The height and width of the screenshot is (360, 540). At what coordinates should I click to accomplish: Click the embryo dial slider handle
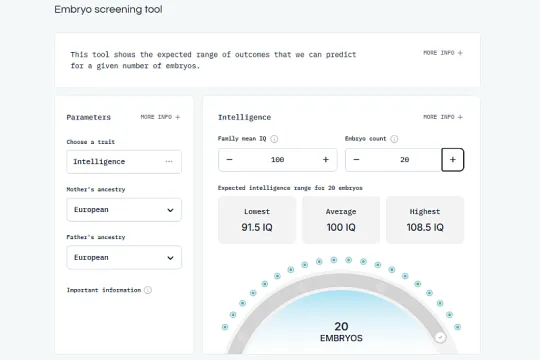point(440,337)
